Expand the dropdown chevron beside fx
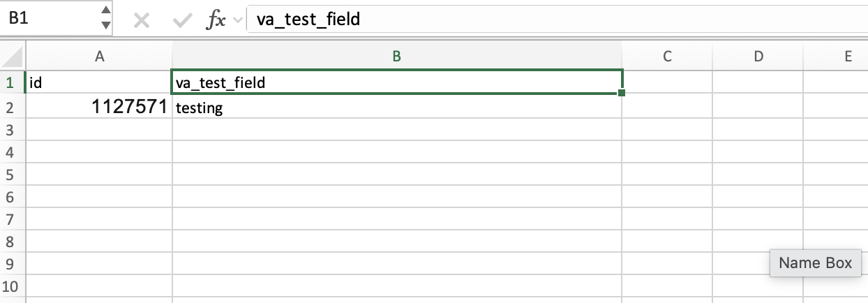 pos(238,20)
